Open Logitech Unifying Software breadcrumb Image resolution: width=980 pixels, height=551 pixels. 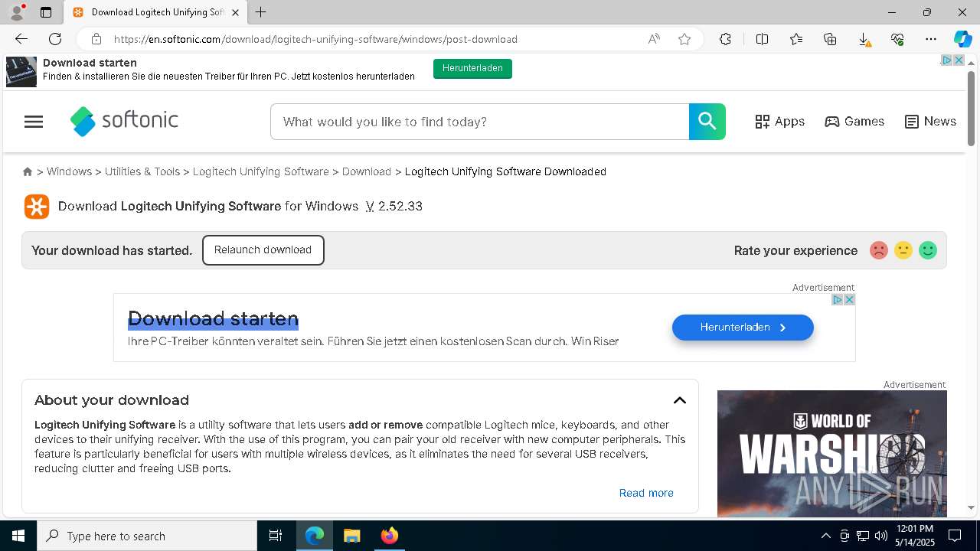260,171
